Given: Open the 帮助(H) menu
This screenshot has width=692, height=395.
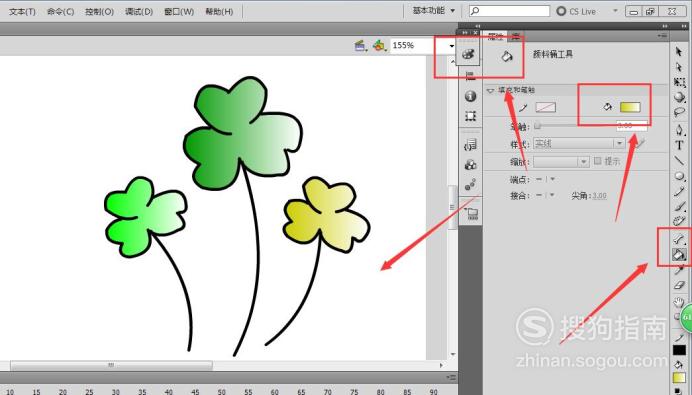Looking at the screenshot, I should pyautogui.click(x=219, y=11).
